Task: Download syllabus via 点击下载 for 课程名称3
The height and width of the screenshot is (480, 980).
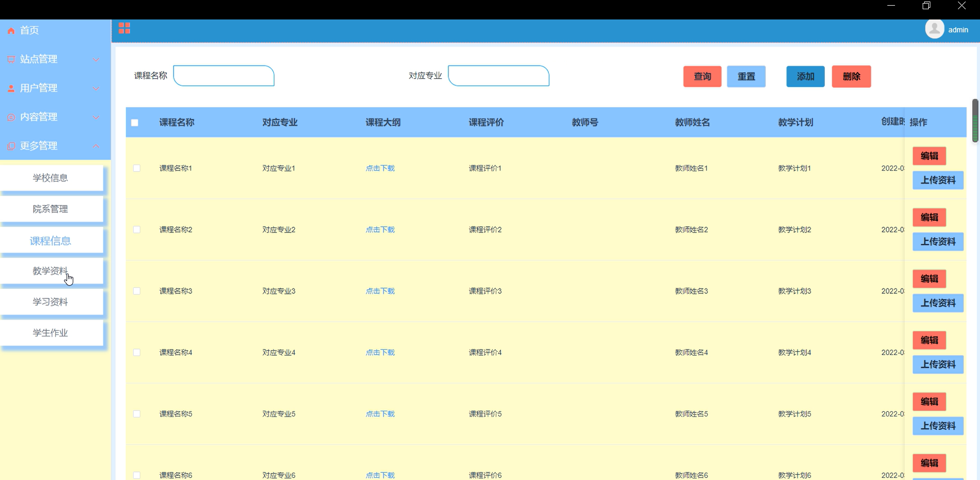Action: [x=380, y=291]
